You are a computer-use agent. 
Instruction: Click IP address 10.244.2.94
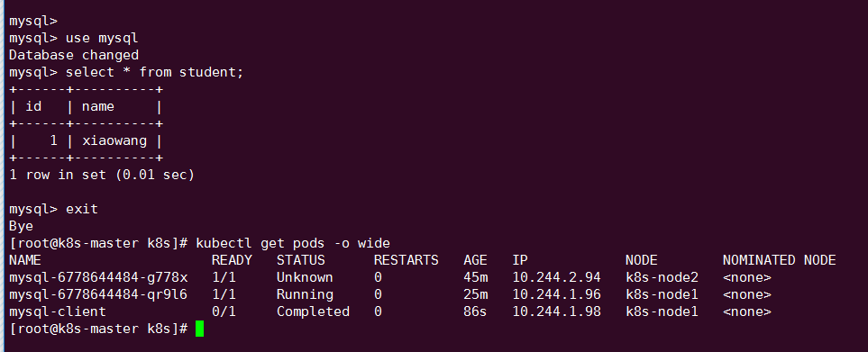(x=557, y=277)
